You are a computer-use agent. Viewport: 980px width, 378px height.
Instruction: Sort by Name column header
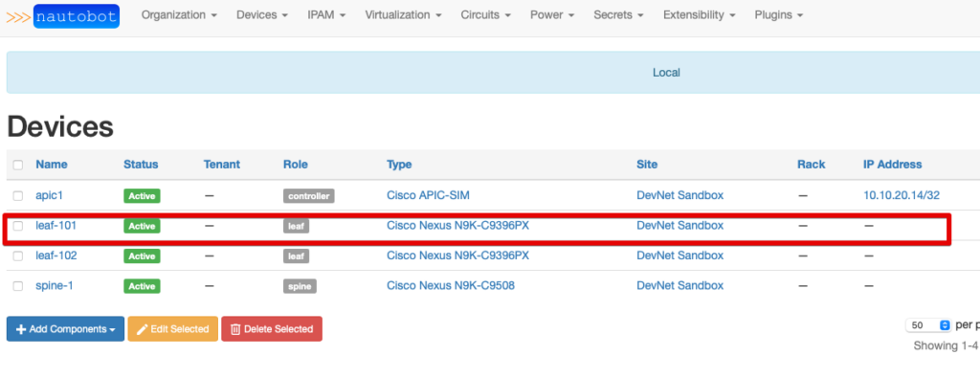52,165
